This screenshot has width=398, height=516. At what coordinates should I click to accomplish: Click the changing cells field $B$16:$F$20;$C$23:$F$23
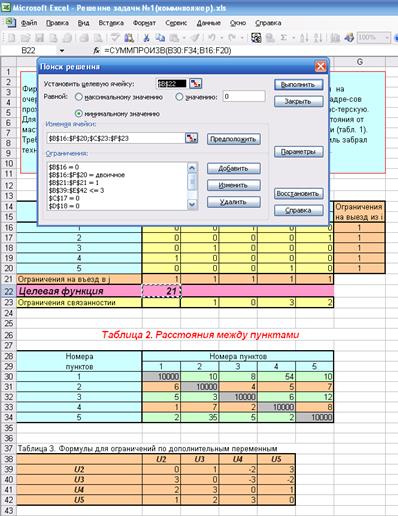pos(115,138)
